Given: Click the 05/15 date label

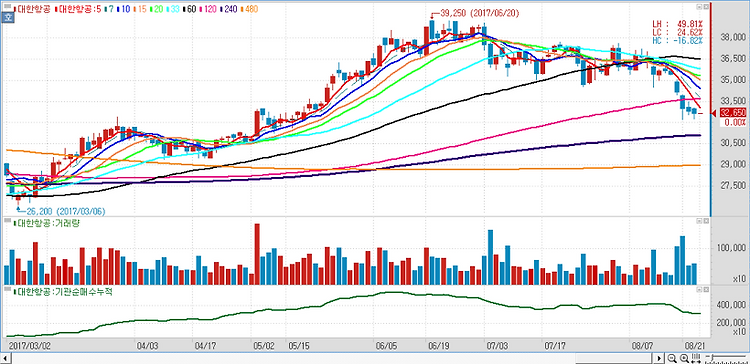Looking at the screenshot, I should point(299,345).
